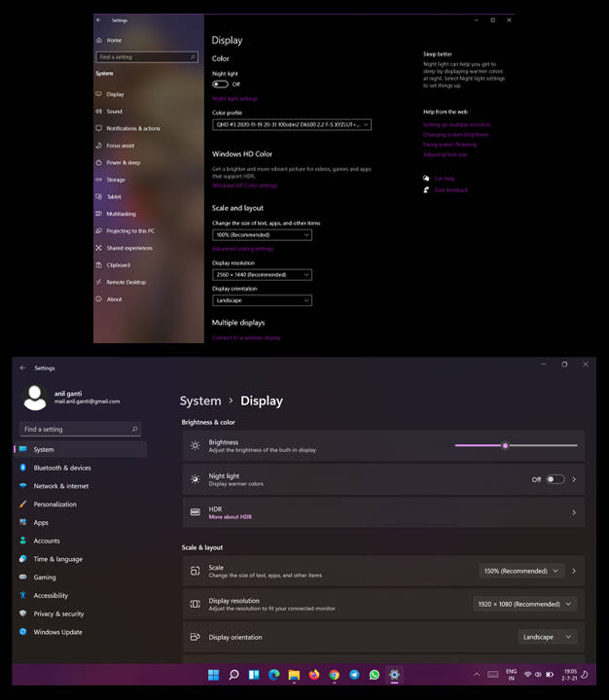Screen dimensions: 609x700
Task: Adjust the Brightness slider
Action: [516, 445]
